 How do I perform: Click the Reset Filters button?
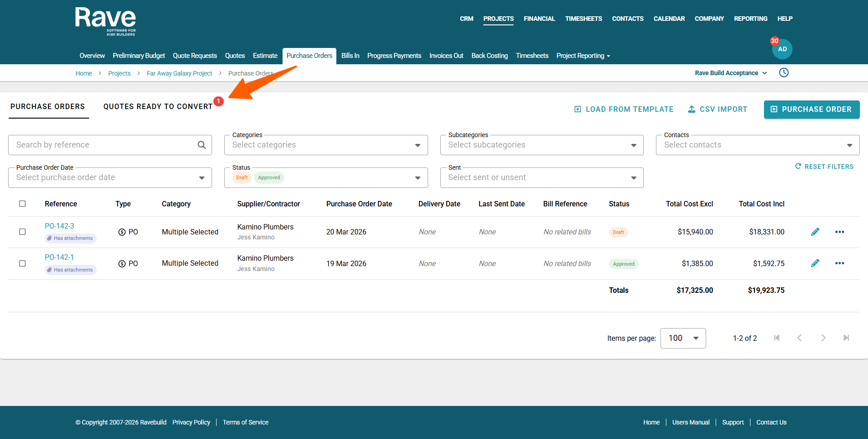824,167
